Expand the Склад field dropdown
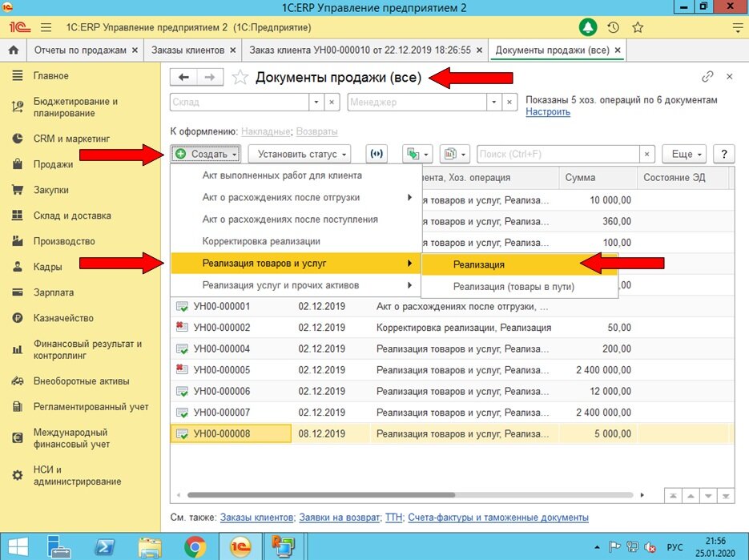This screenshot has width=749, height=560. (x=316, y=102)
